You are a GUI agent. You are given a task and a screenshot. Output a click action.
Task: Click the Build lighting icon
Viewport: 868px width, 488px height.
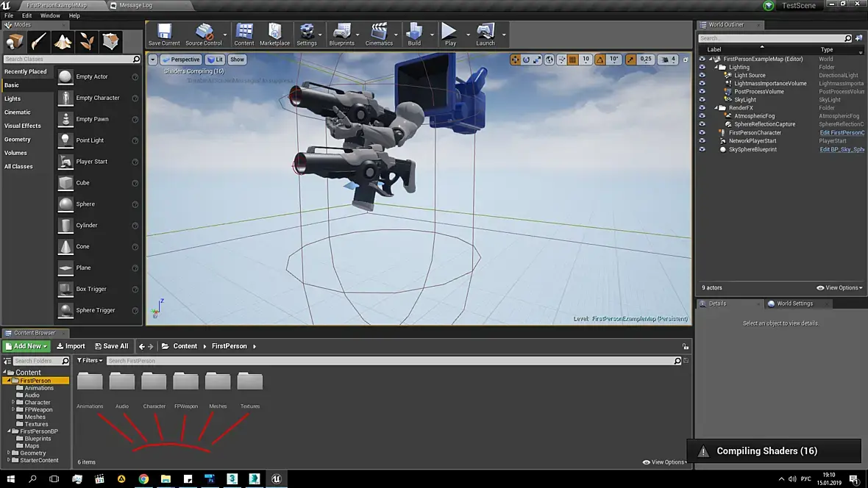pos(414,34)
